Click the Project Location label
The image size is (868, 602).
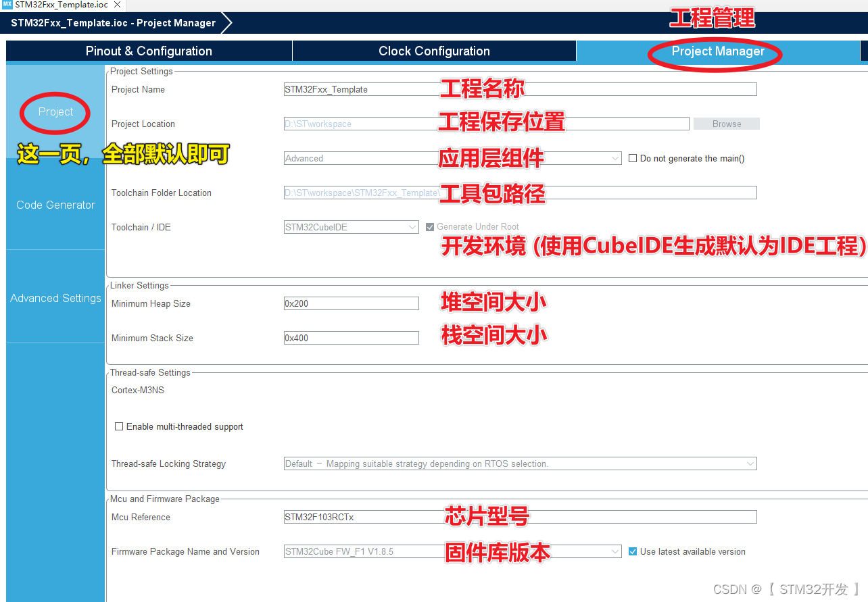(x=143, y=124)
